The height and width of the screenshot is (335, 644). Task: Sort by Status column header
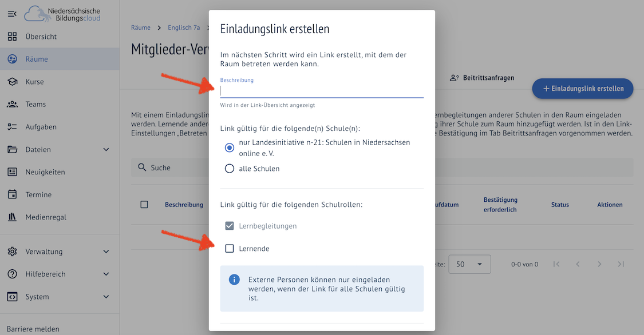560,205
